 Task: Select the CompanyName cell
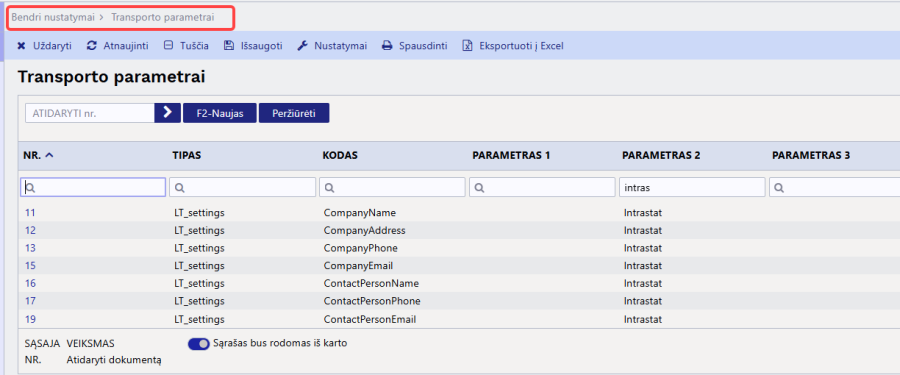360,212
